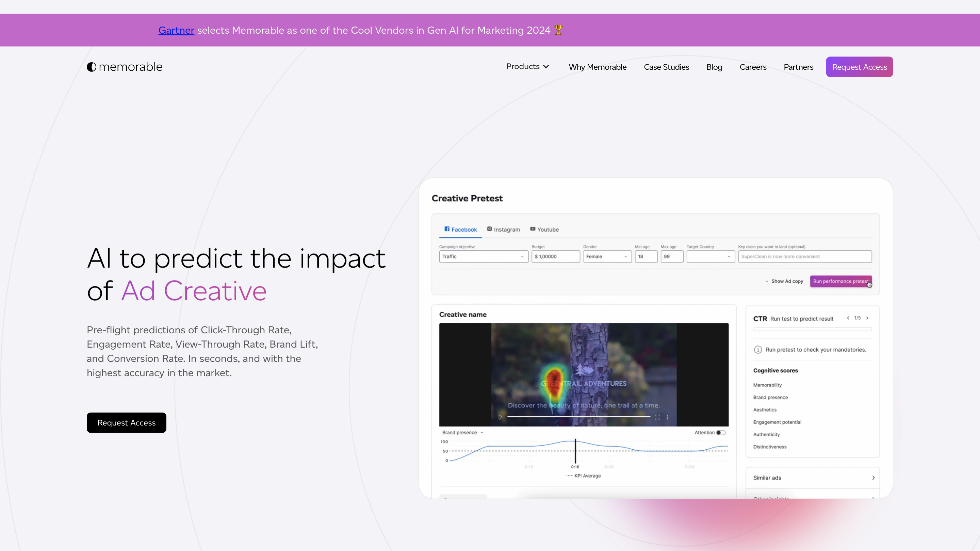The image size is (980, 551).
Task: Click the video progress bar
Action: point(578,417)
